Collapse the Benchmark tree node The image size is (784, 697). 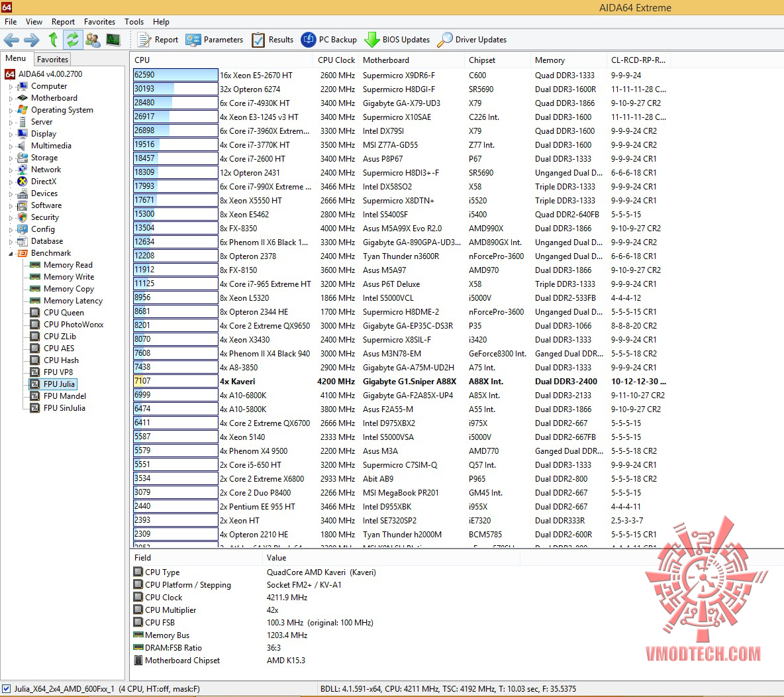(x=11, y=254)
